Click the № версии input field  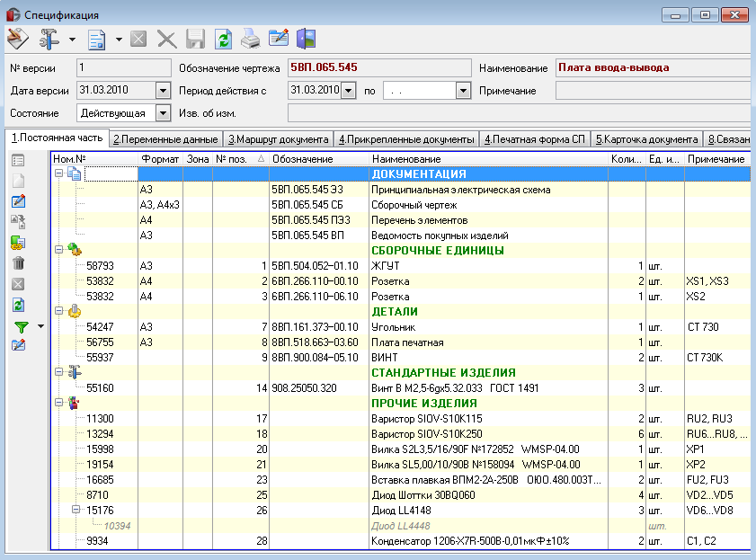click(x=123, y=68)
